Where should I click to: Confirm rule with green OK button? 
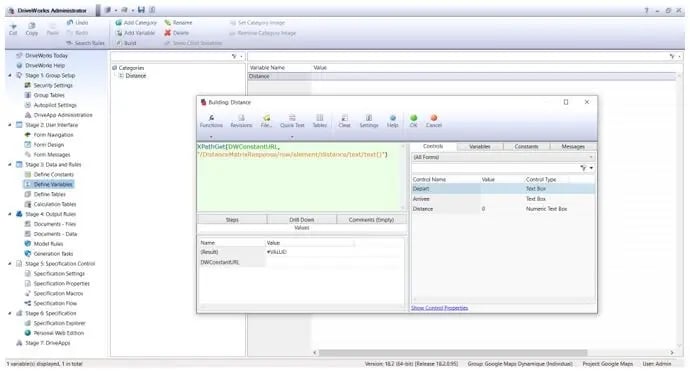414,121
